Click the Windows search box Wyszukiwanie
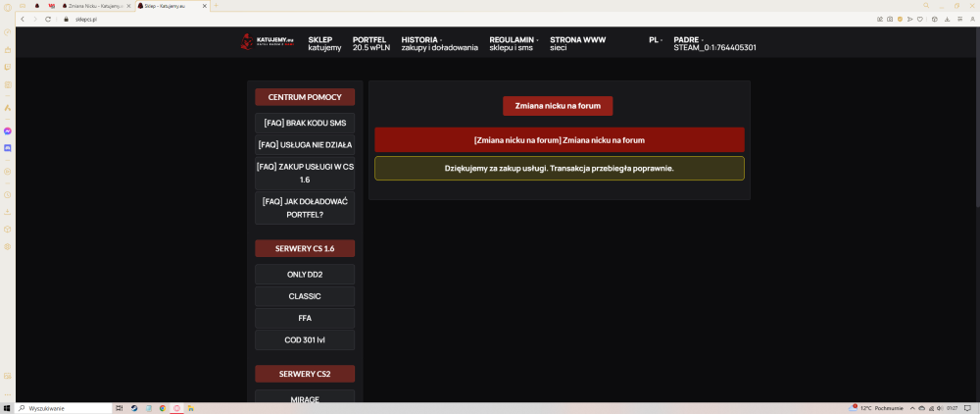 63,408
